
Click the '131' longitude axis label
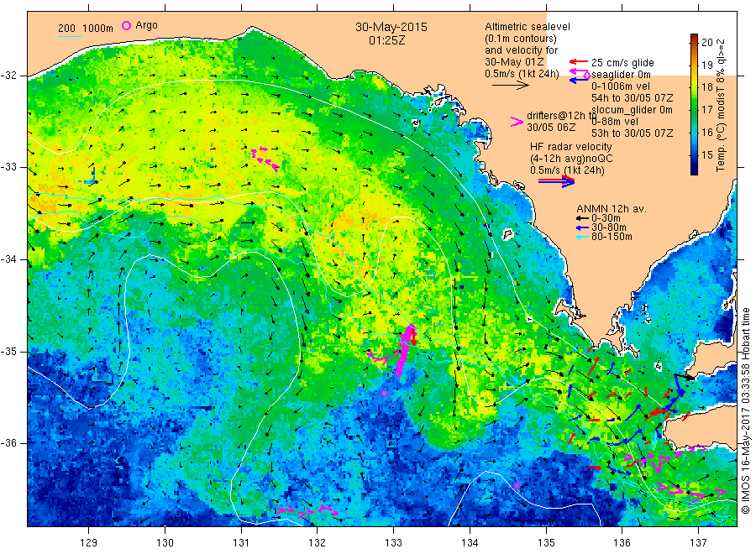click(x=241, y=542)
